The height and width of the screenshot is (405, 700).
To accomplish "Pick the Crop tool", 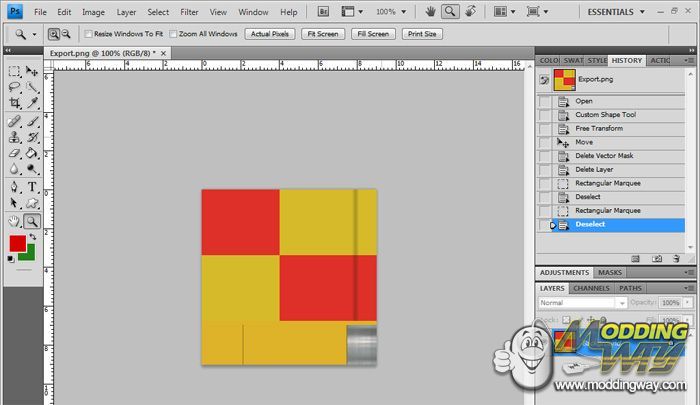I will click(14, 104).
